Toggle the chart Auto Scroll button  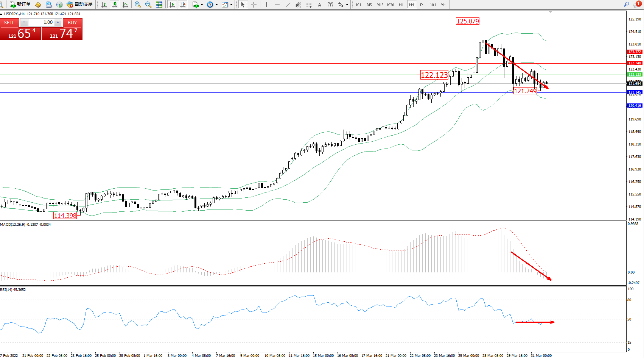coord(172,5)
